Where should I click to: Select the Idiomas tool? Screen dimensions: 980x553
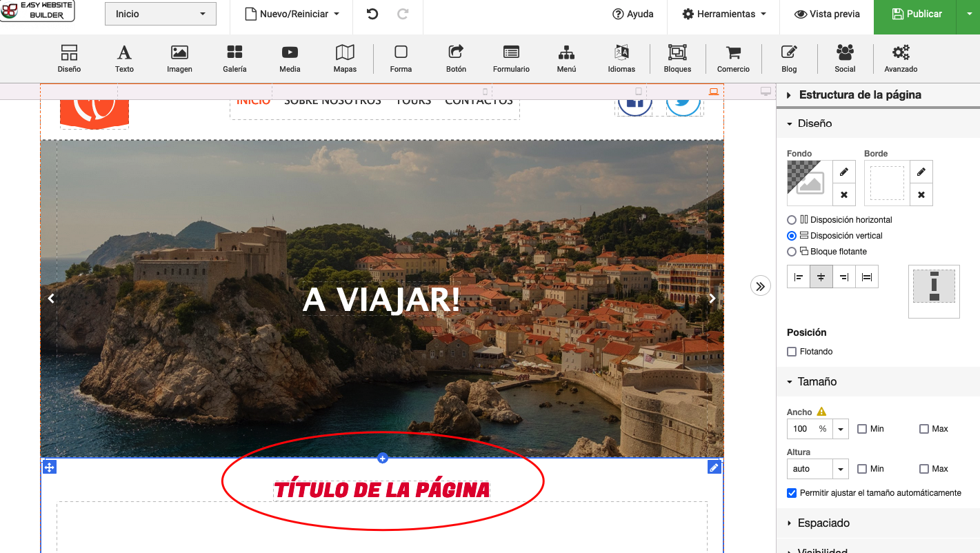point(621,59)
